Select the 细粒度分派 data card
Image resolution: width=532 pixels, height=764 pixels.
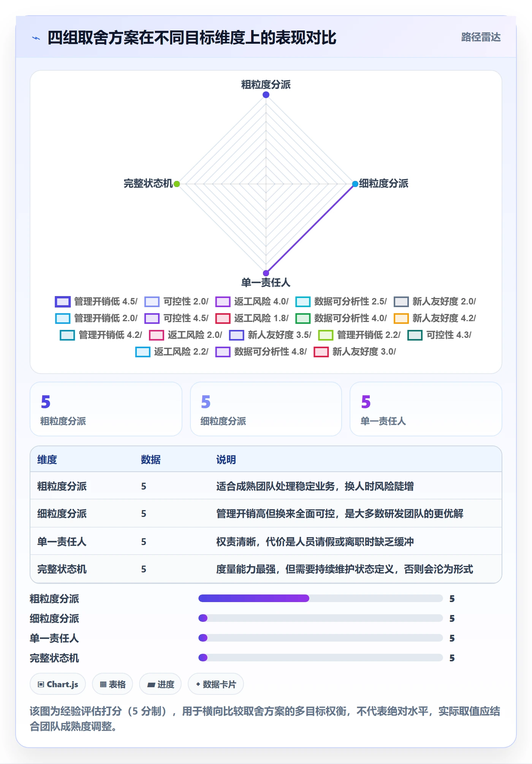click(266, 409)
